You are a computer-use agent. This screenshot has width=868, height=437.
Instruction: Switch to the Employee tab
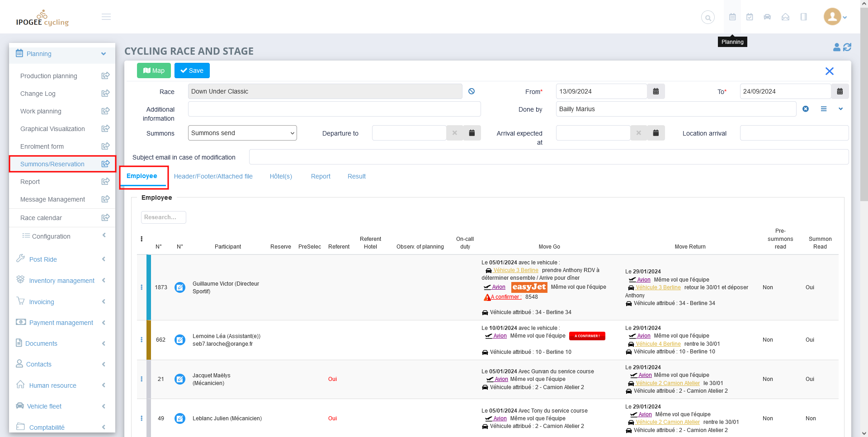coord(142,176)
